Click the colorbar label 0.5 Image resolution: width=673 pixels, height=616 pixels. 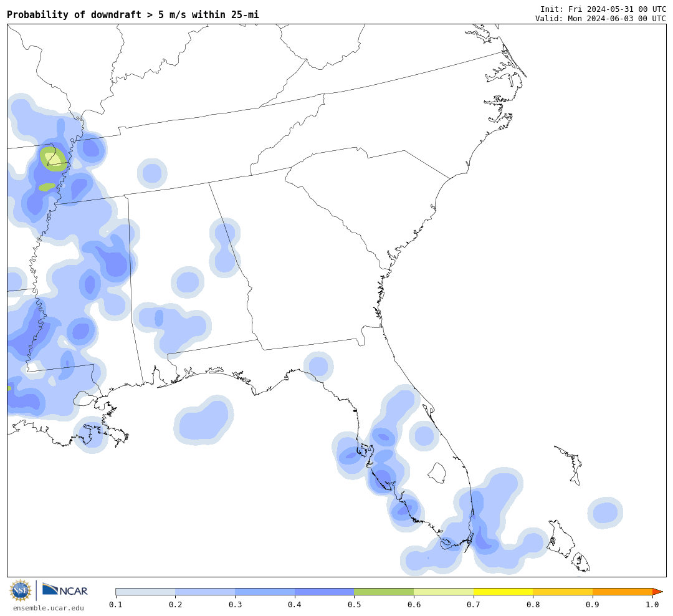[354, 605]
